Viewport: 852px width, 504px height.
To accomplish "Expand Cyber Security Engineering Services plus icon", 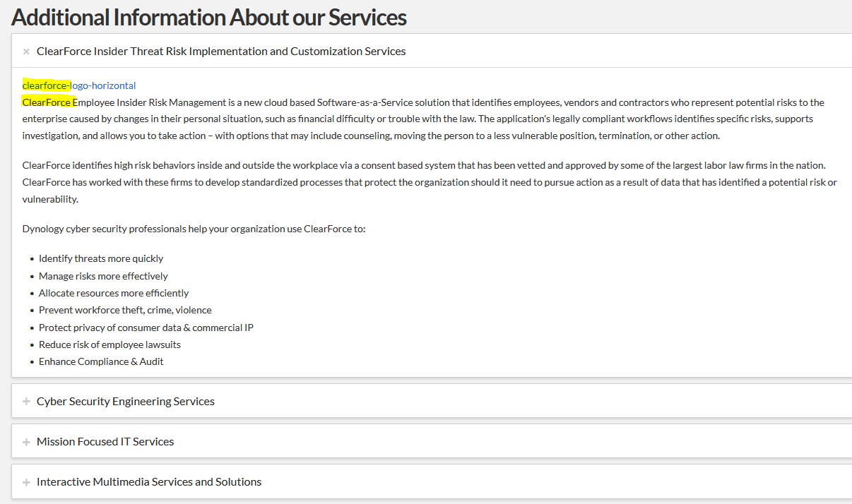I will pos(26,402).
